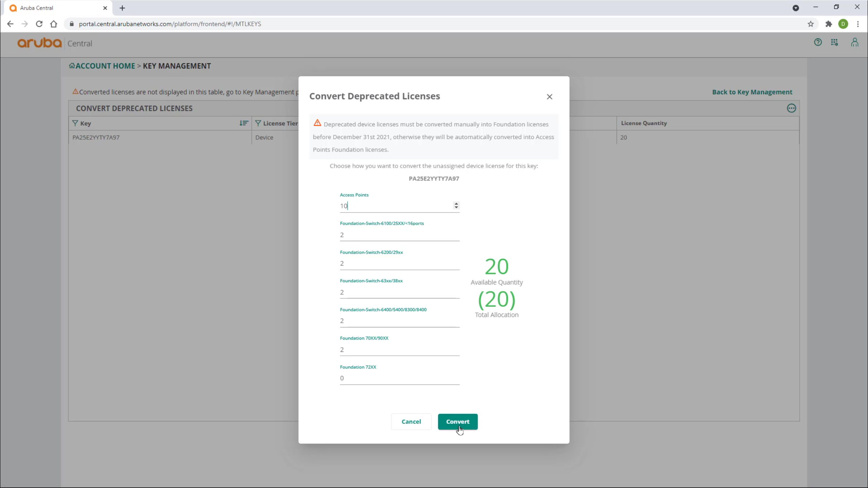Open the ACCOUNT HOME breadcrumb link

pos(104,66)
